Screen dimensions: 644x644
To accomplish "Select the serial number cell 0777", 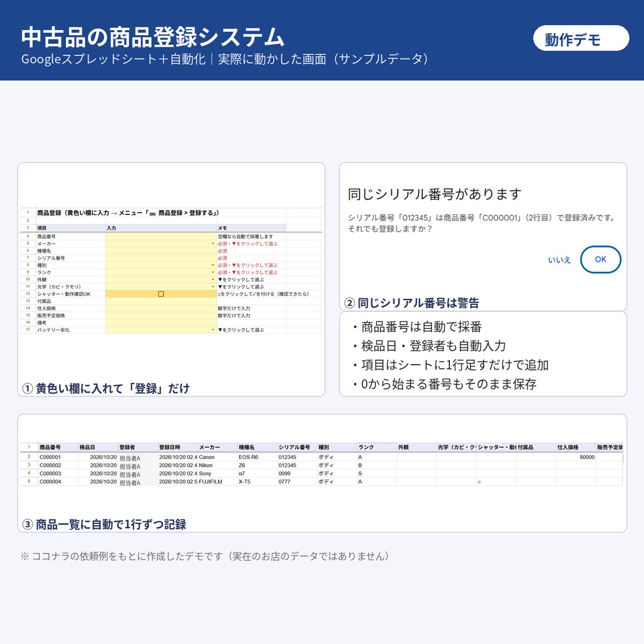I will coord(297,482).
